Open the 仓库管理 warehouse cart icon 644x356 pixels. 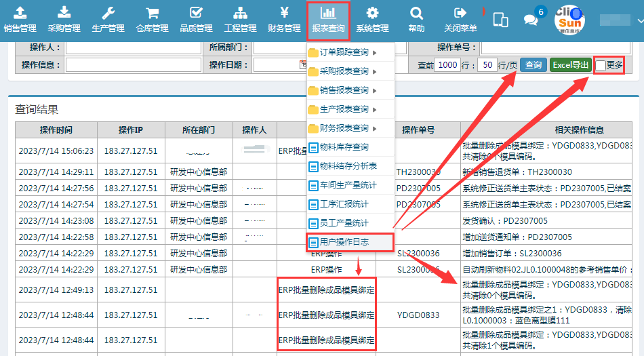click(152, 19)
